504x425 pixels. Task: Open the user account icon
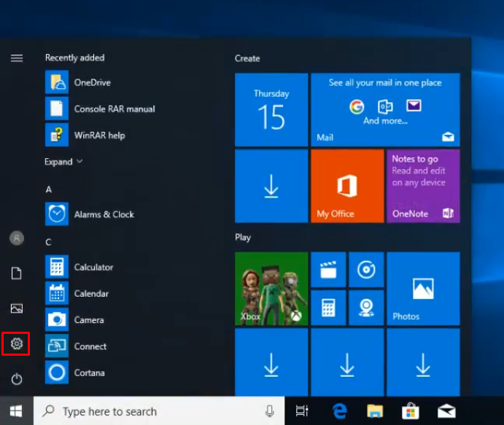tap(17, 238)
